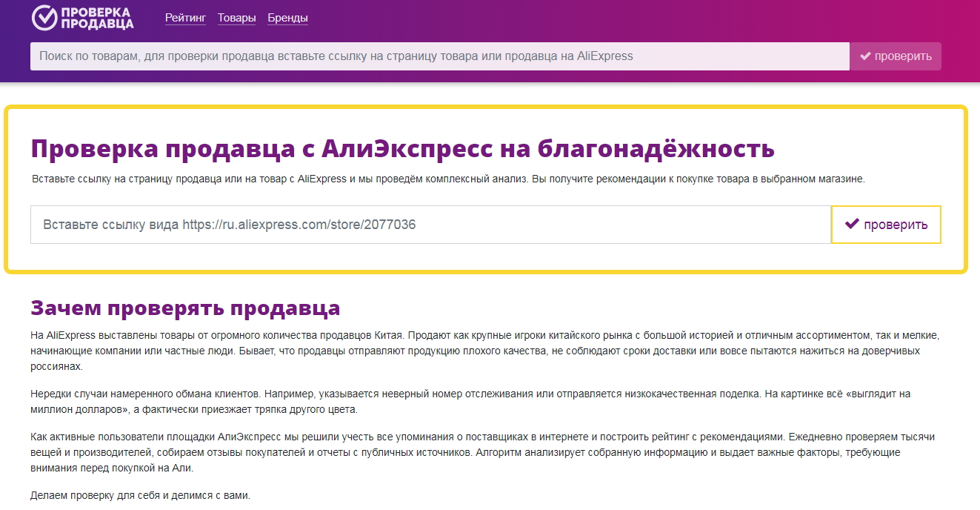Click the heading Проверка продавца с АлиЭкспресс

click(x=402, y=148)
